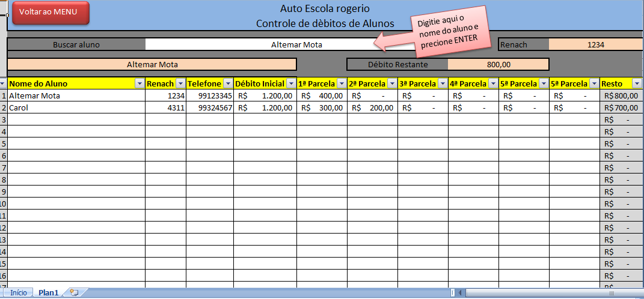644x299 pixels.
Task: Select Resto cell R$ 800,00
Action: [622, 96]
